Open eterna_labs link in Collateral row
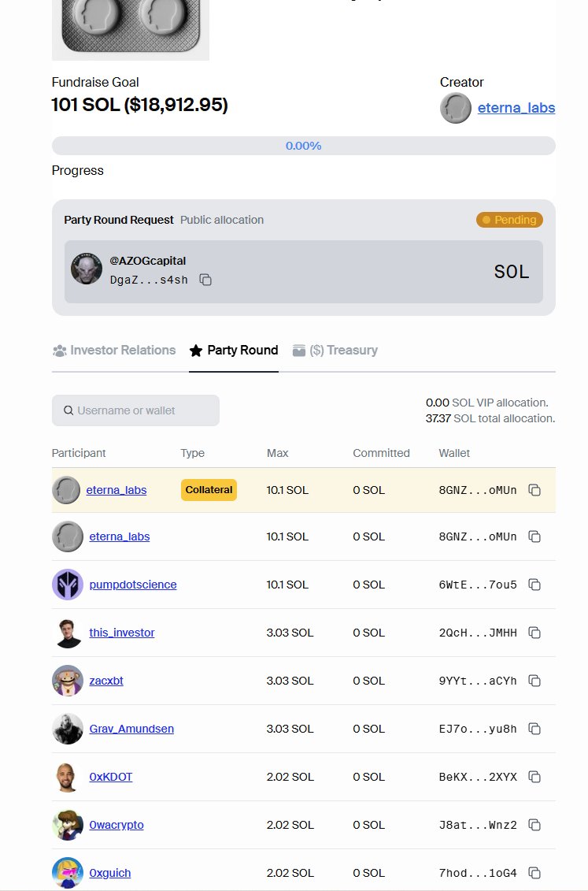Image resolution: width=588 pixels, height=891 pixels. click(x=116, y=490)
